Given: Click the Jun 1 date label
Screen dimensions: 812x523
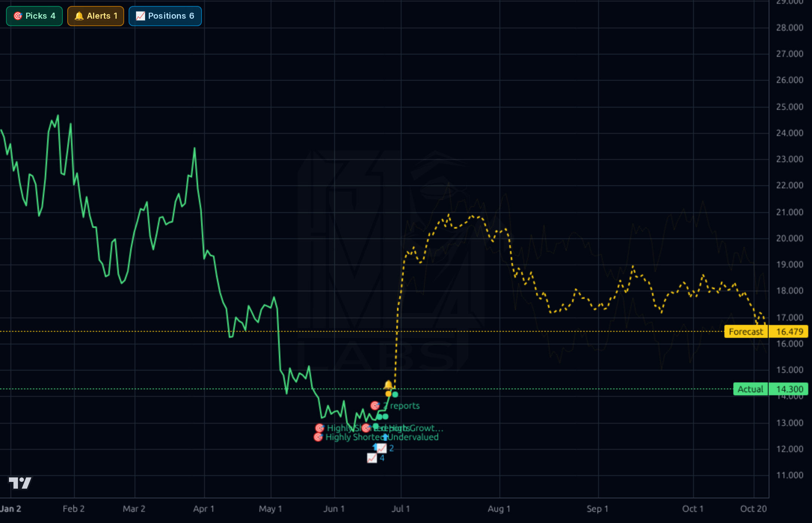Looking at the screenshot, I should point(334,509).
